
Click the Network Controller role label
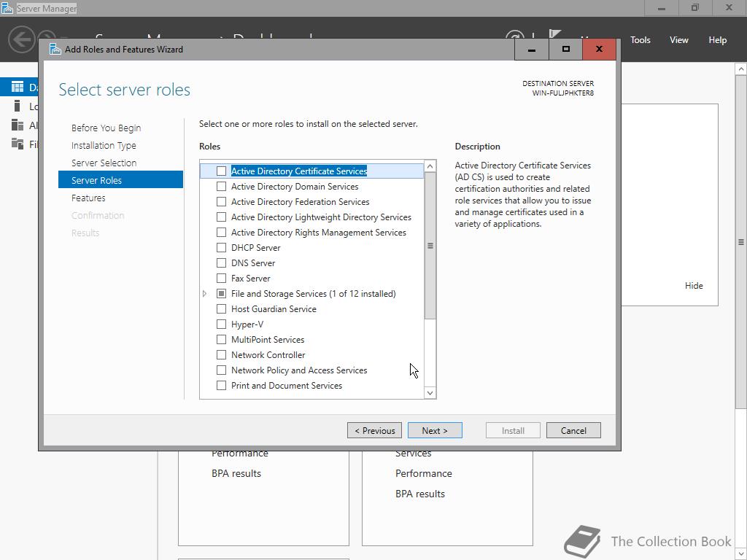(x=268, y=355)
